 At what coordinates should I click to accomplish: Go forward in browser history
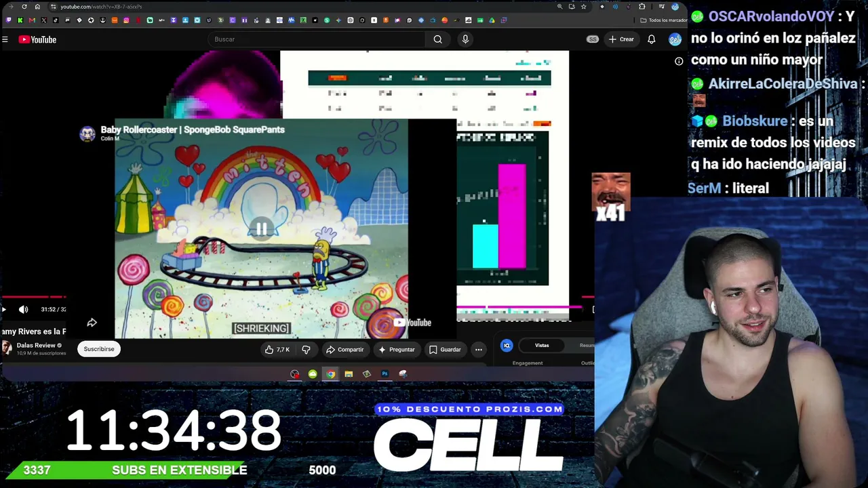[11, 7]
